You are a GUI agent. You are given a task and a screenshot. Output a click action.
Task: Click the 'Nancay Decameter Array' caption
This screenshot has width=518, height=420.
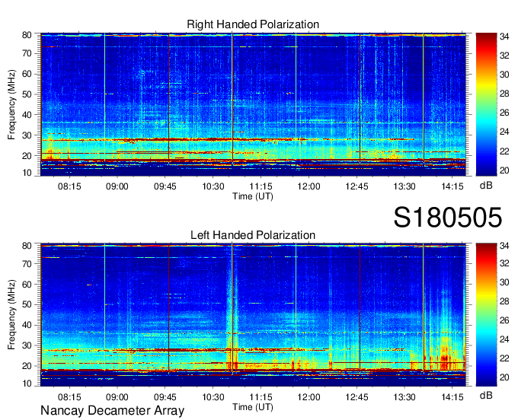[x=112, y=411]
